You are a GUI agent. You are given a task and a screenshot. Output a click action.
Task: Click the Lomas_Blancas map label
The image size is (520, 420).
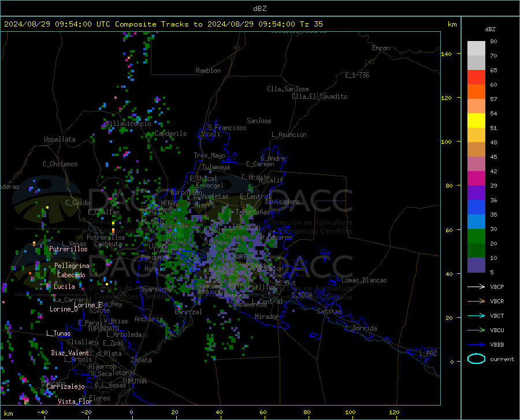click(x=364, y=280)
